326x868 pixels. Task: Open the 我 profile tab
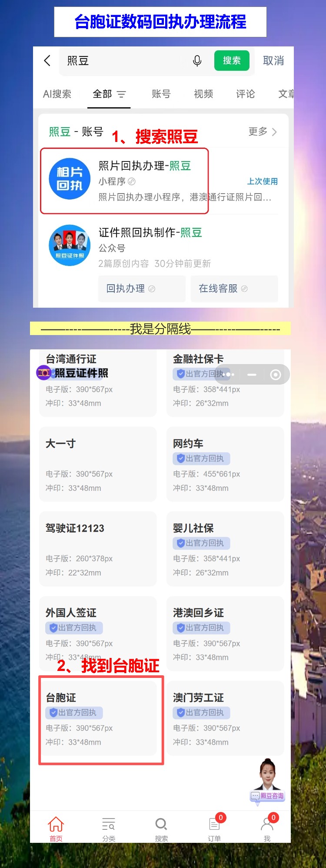[267, 829]
